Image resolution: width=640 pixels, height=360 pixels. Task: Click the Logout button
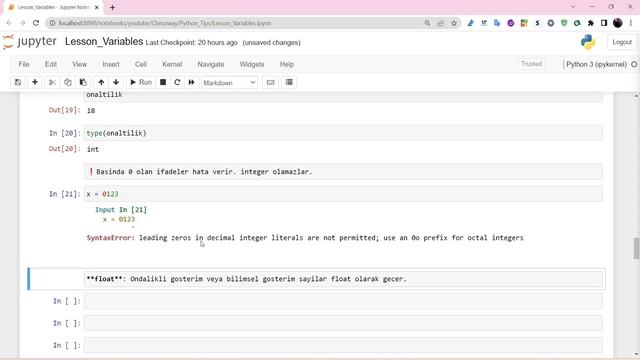click(x=622, y=42)
